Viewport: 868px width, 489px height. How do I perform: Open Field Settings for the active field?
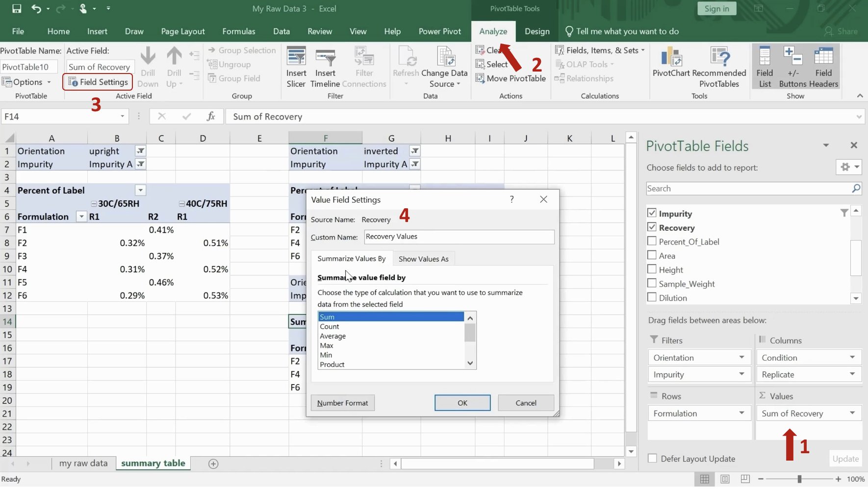pos(97,81)
